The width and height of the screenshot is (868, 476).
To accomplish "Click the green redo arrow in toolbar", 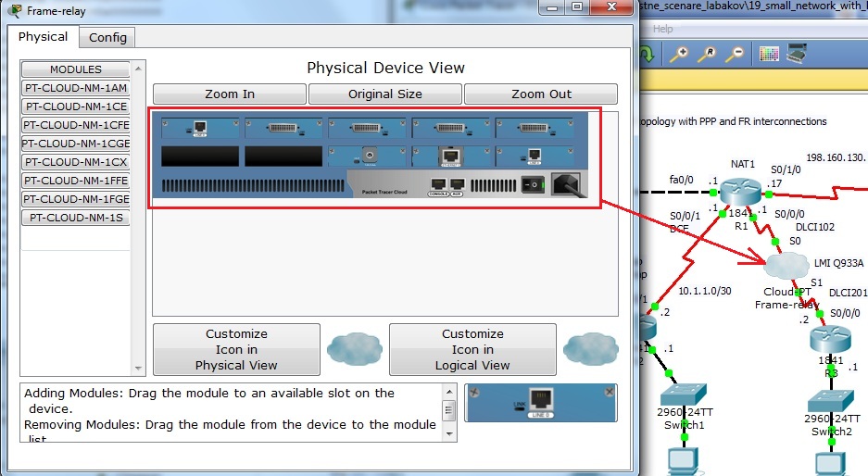I will pos(647,54).
